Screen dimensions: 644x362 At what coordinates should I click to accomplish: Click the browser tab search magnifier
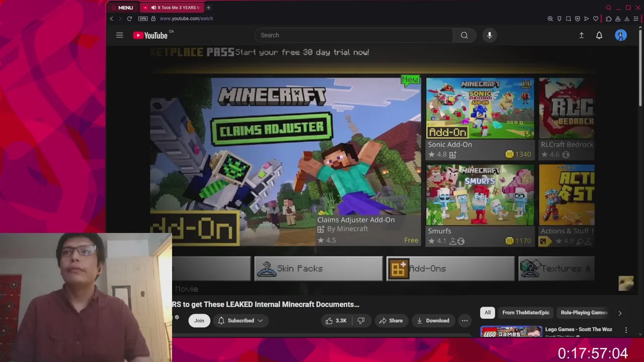tap(609, 8)
